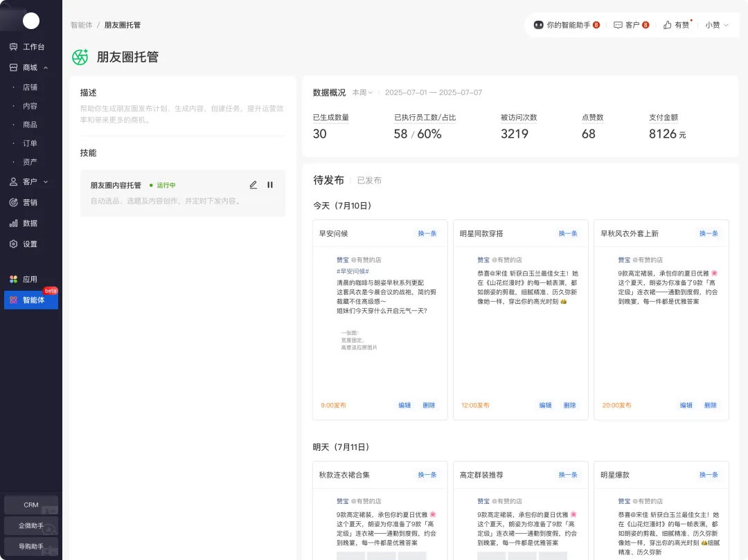Click 换一条 on 早安问候 card
748x560 pixels.
click(427, 234)
